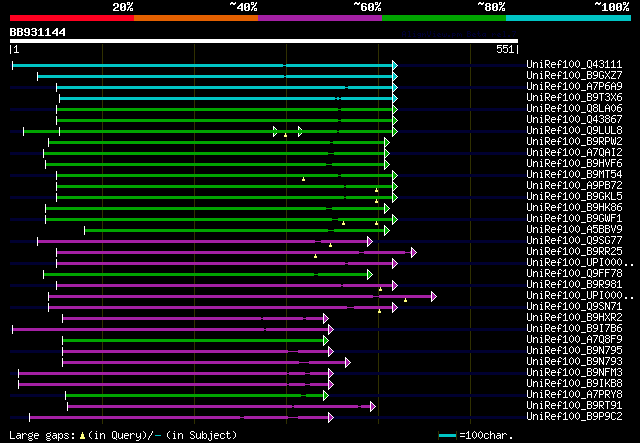Select the UniRef100_Q43111 hit label
640x443 pixels.
click(574, 65)
